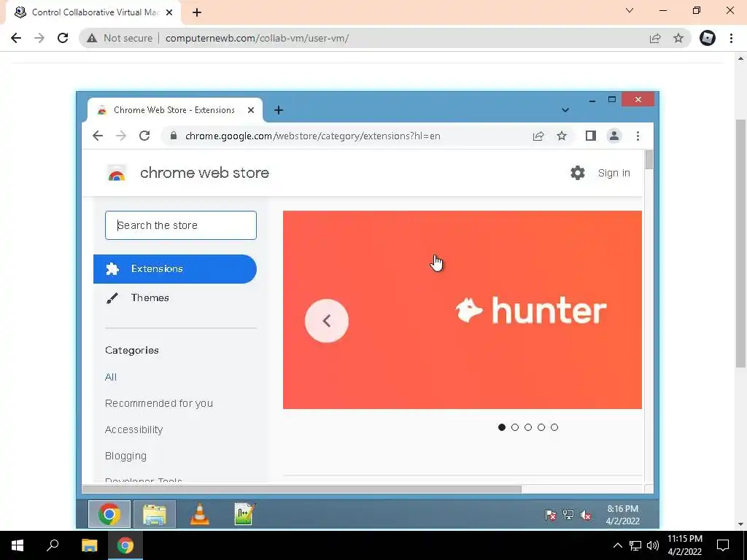This screenshot has width=747, height=560.
Task: Click the Web Store horizontal scrollbar
Action: pyautogui.click(x=302, y=489)
